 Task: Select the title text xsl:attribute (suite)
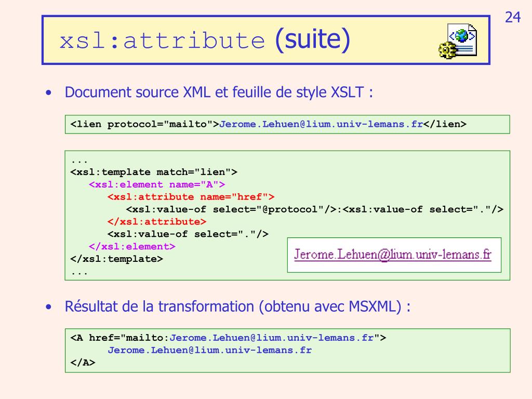205,40
